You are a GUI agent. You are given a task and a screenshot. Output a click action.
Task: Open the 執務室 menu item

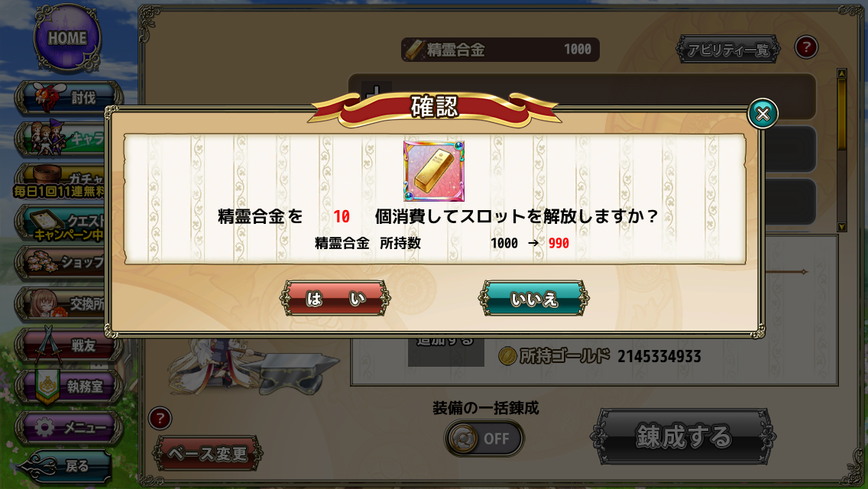[x=69, y=387]
